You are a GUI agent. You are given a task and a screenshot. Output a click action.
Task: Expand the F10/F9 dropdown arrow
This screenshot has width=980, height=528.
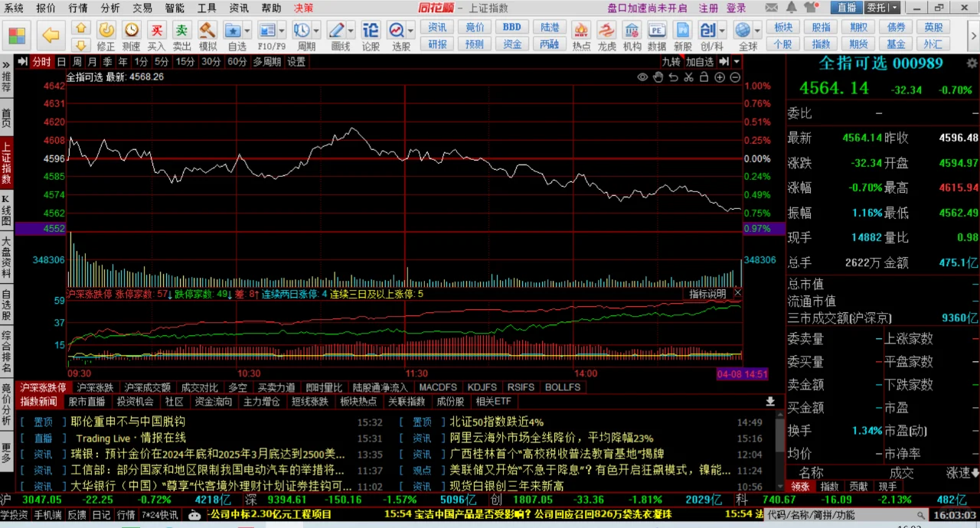coord(282,31)
